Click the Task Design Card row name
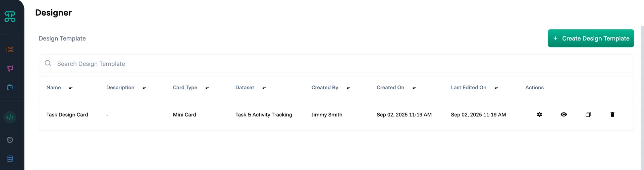 tap(67, 114)
